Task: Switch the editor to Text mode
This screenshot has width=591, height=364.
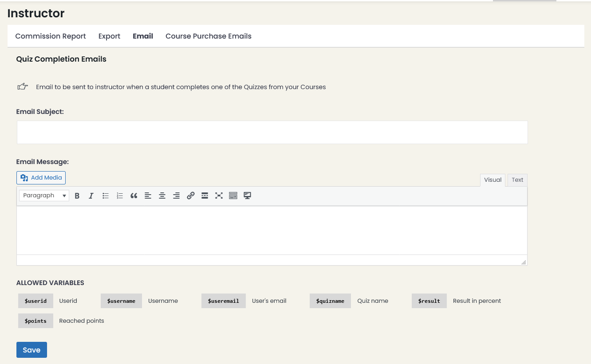Action: pyautogui.click(x=517, y=180)
